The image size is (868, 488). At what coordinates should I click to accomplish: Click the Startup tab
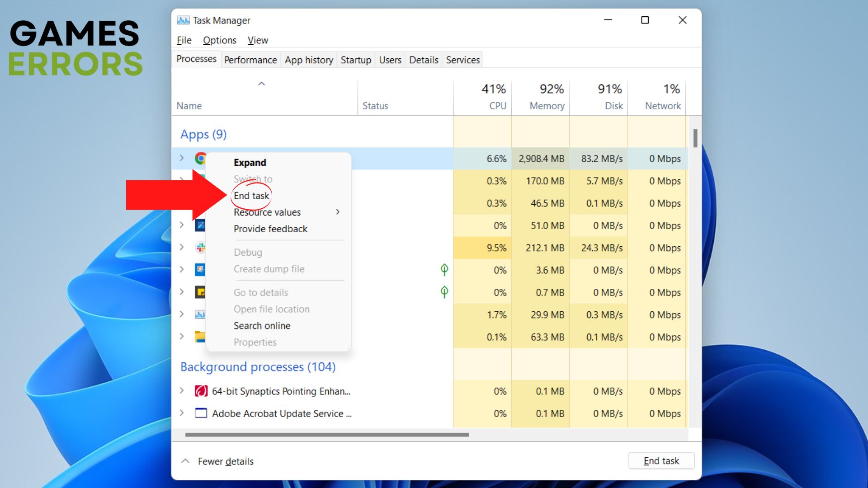pos(355,60)
